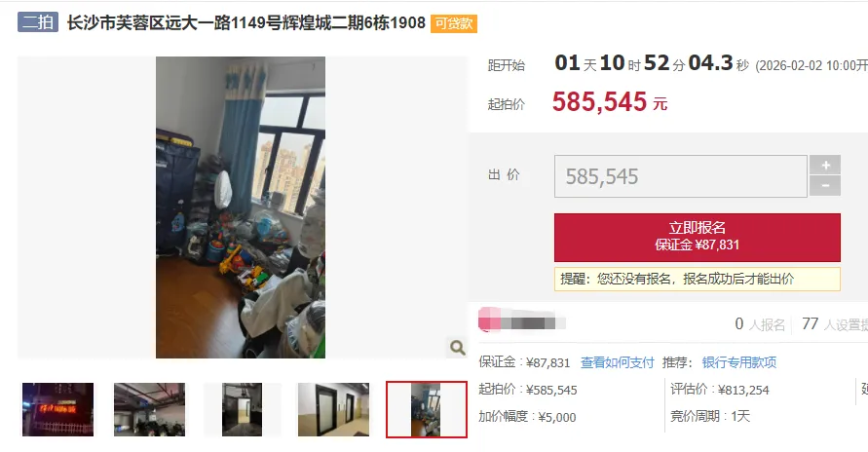The height and width of the screenshot is (452, 868).
Task: Click the main room photo
Action: [x=241, y=207]
